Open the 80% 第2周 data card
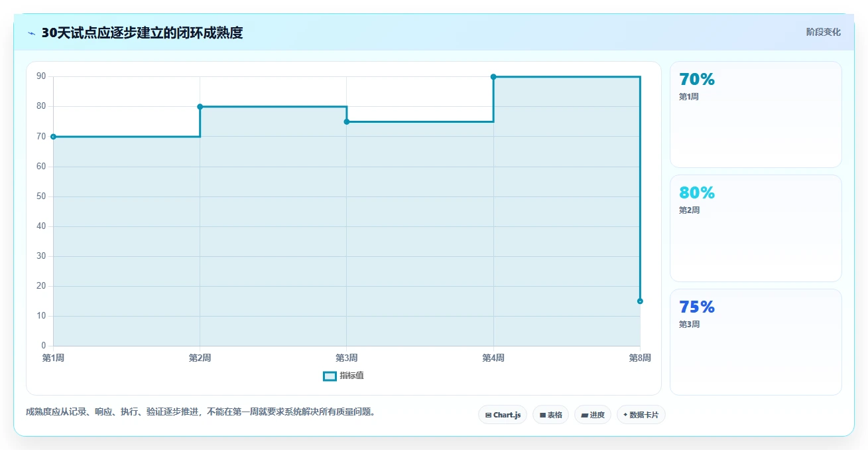 coord(756,228)
